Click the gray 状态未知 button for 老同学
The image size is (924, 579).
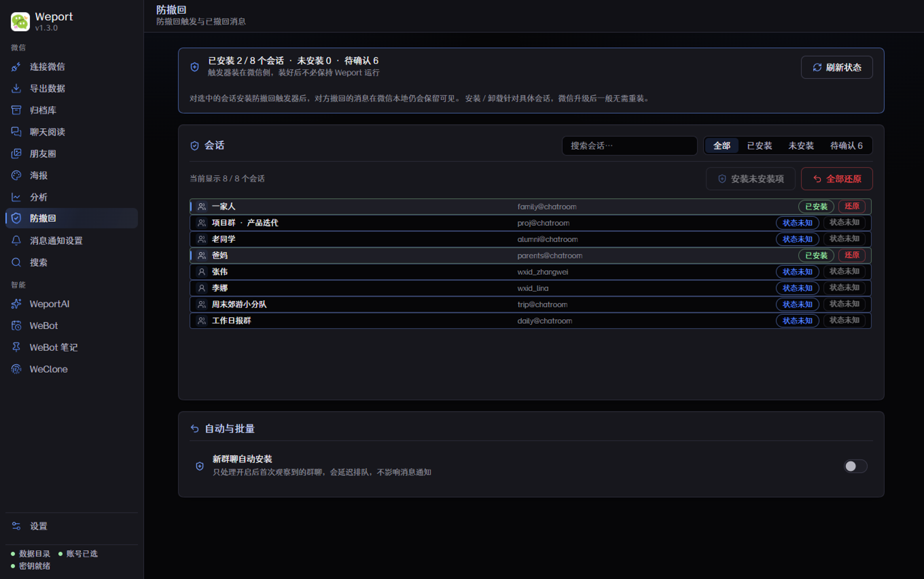click(x=844, y=239)
